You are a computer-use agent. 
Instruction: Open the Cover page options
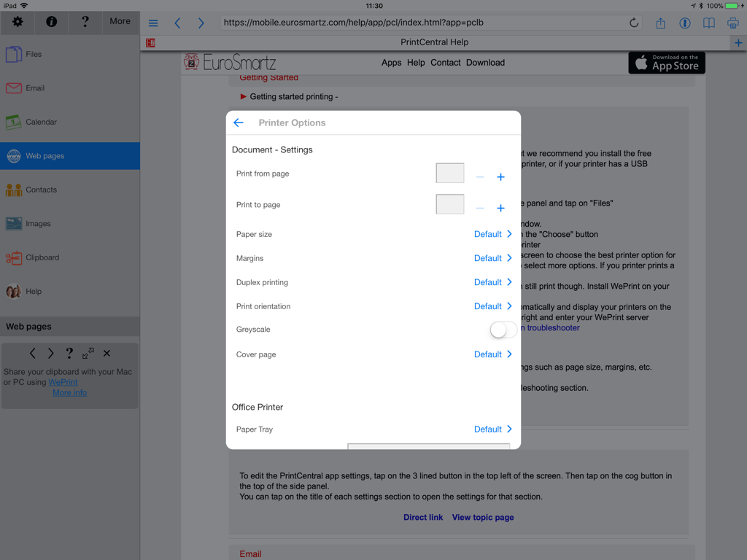[493, 354]
